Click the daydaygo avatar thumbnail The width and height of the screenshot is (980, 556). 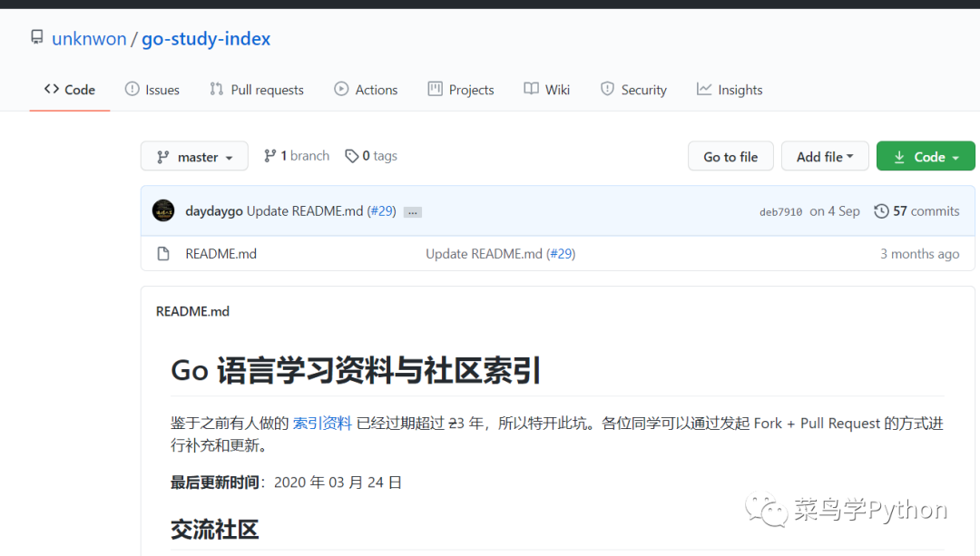(163, 210)
